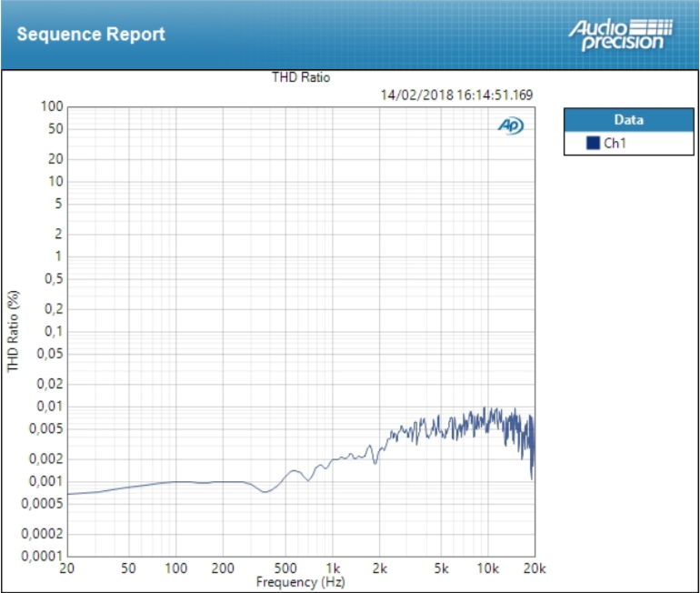Click the 0,01 Y-axis tick label
Viewport: 700px width, 593px height.
[48, 407]
